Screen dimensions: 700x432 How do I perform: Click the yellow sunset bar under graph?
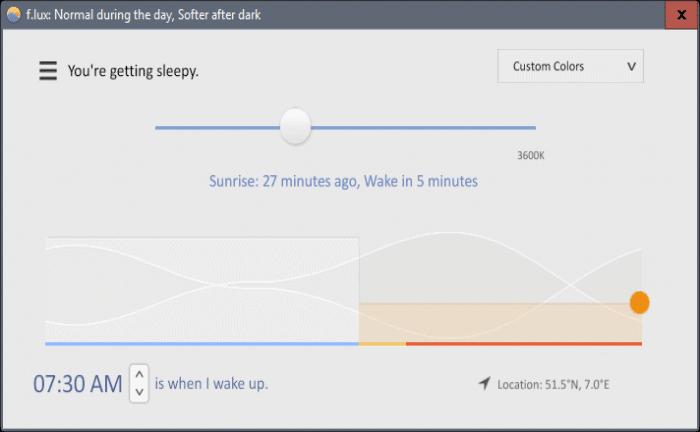382,344
